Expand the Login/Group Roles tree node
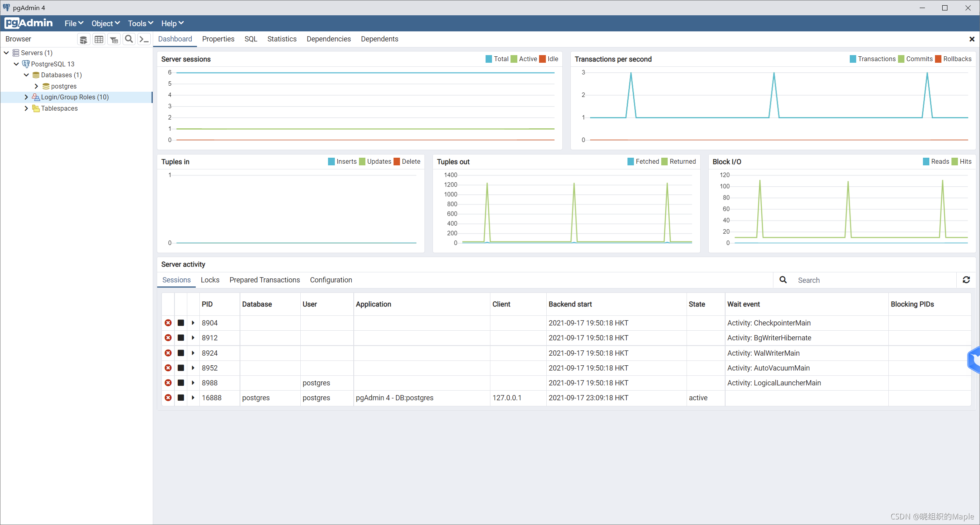The image size is (980, 525). (26, 97)
